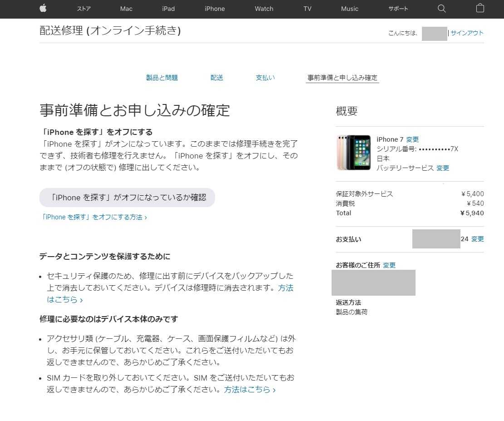Viewport: 504px width, 421px height.
Task: Return to the 支払い step
Action: 265,78
